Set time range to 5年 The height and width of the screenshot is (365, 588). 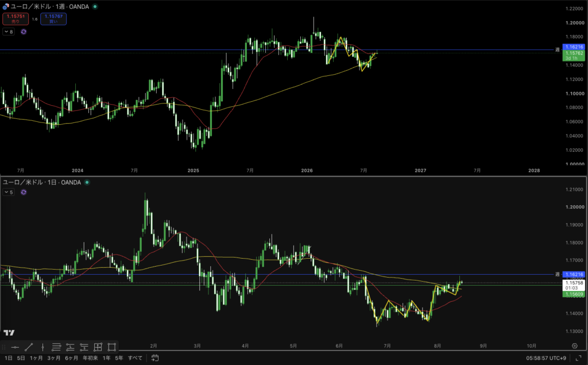pyautogui.click(x=119, y=358)
